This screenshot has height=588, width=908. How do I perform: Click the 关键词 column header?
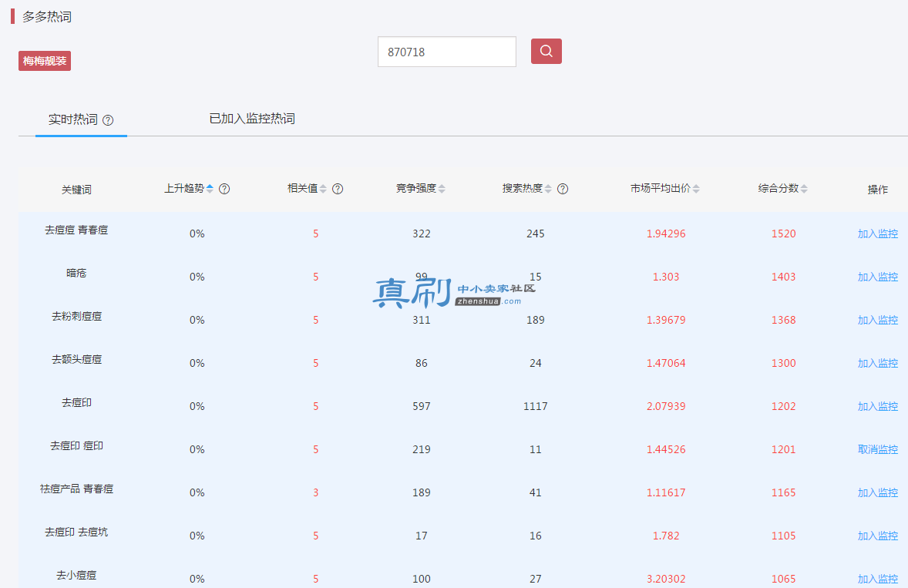76,190
